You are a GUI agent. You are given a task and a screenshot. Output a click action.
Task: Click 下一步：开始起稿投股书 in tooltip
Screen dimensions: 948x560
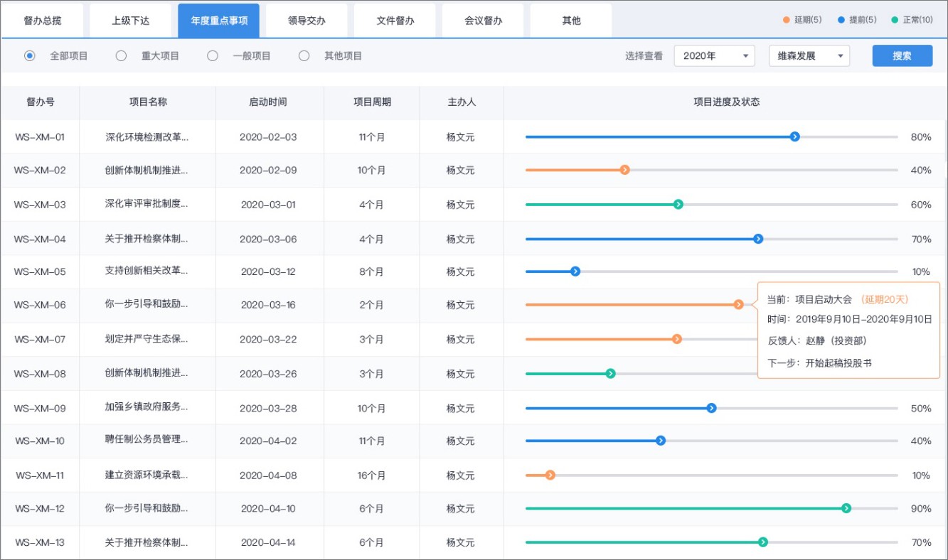[x=820, y=363]
